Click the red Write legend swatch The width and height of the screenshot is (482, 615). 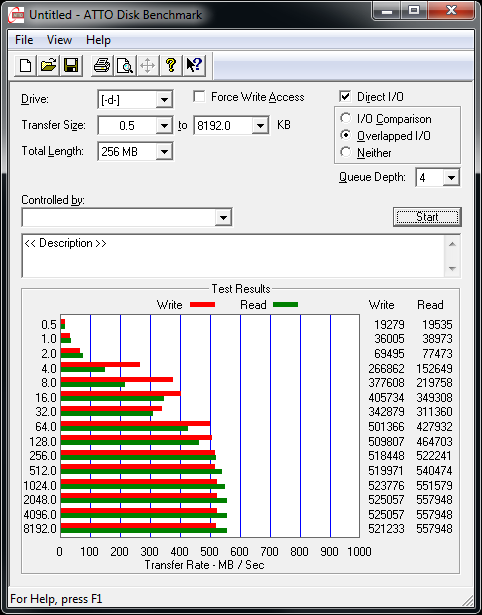202,304
